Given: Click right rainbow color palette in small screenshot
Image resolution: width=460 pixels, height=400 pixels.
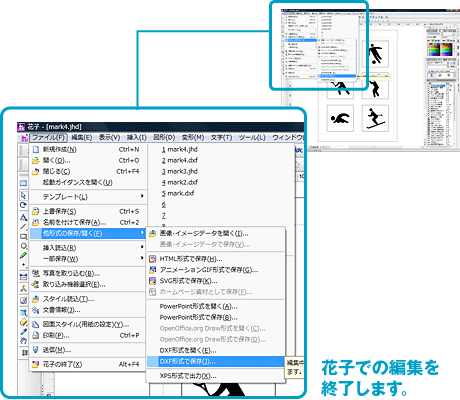Looking at the screenshot, I should (446, 50).
